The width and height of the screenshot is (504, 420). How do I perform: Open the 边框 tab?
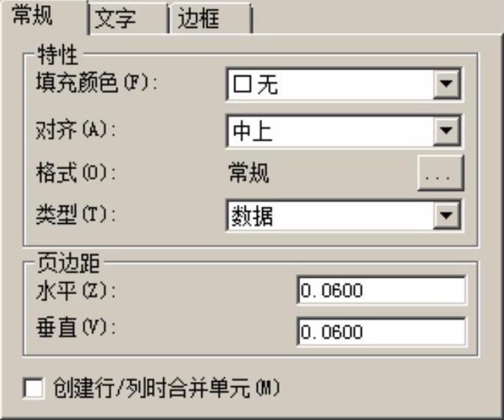207,19
